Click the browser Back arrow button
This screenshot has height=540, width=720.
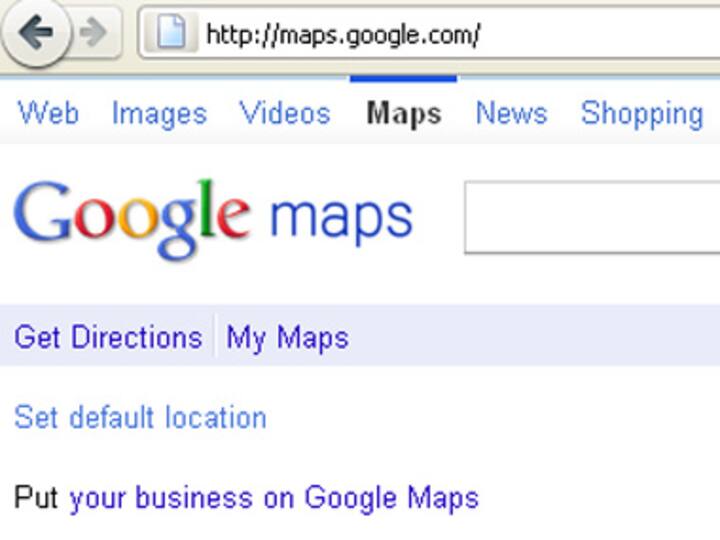point(36,33)
